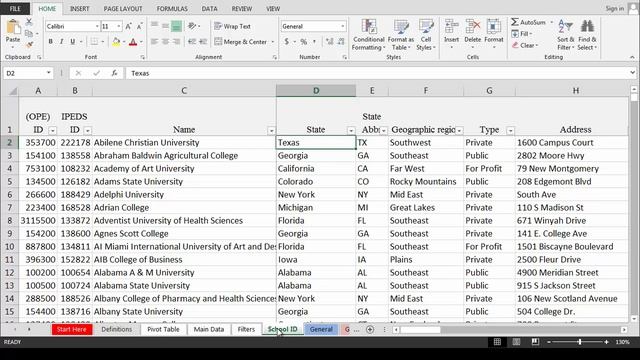Toggle Underline formatting
The height and width of the screenshot is (360, 640).
coord(73,42)
